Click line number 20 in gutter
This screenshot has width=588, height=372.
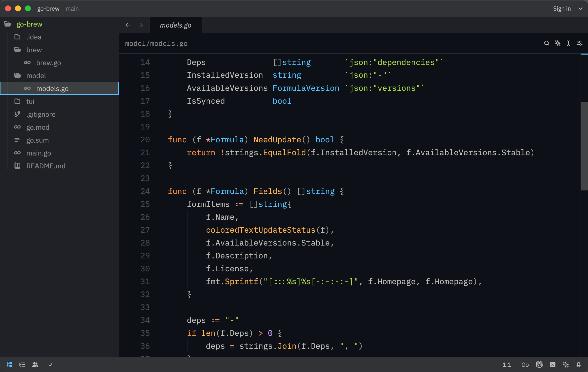click(x=145, y=140)
